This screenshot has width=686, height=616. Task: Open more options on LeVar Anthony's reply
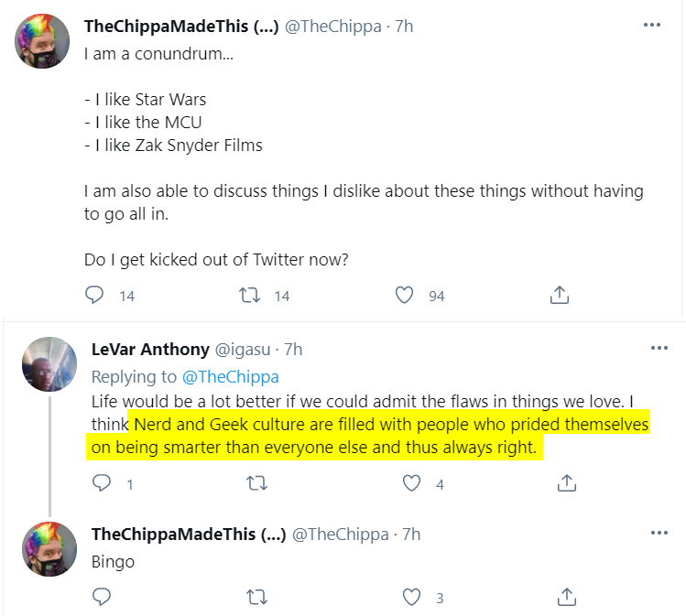659,348
